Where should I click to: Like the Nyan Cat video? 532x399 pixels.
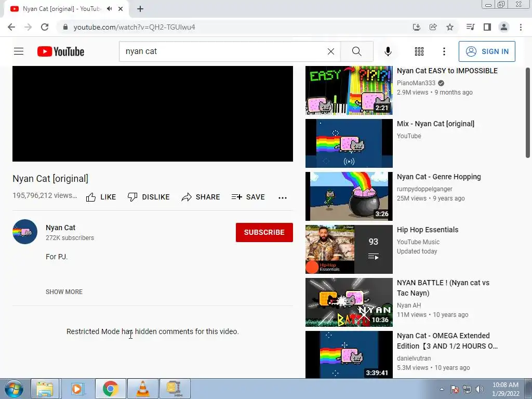[101, 197]
